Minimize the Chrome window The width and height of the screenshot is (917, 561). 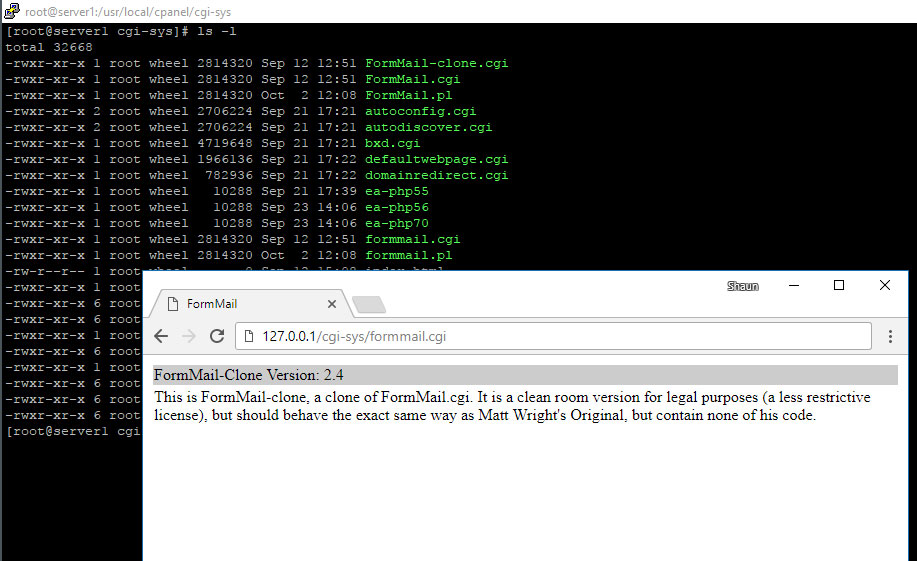click(x=794, y=285)
